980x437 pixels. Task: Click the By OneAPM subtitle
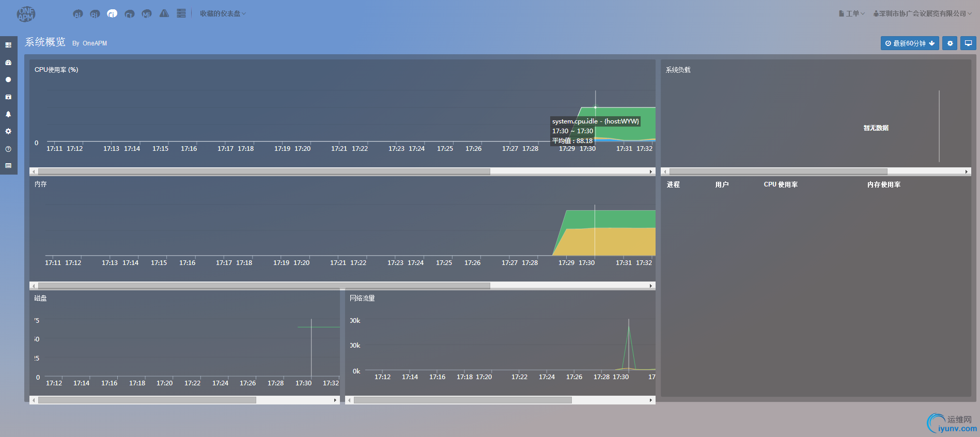click(89, 43)
